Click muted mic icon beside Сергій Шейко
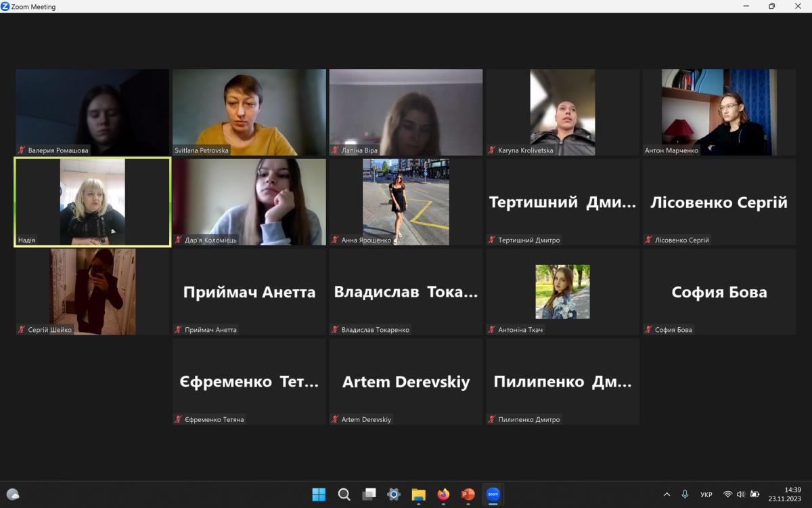The image size is (812, 508). coord(22,330)
